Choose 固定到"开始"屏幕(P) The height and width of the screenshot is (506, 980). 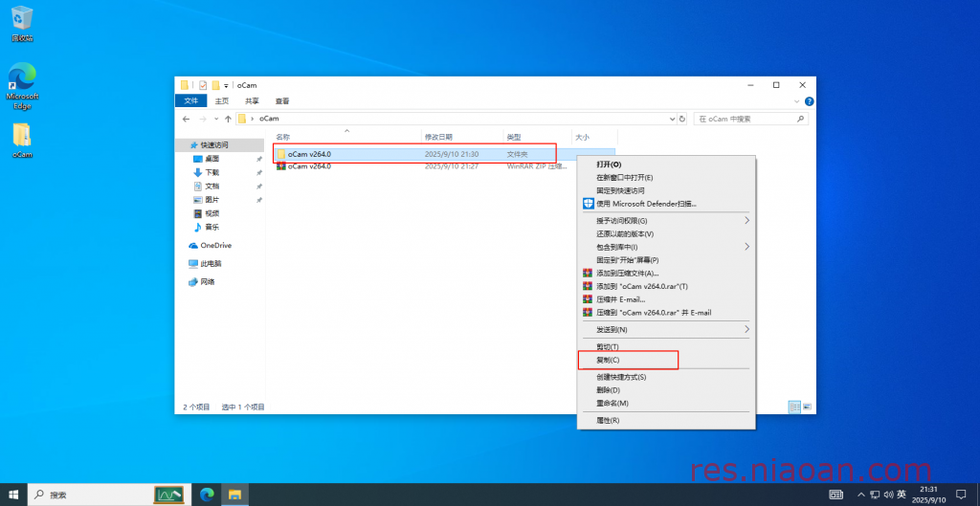666,260
